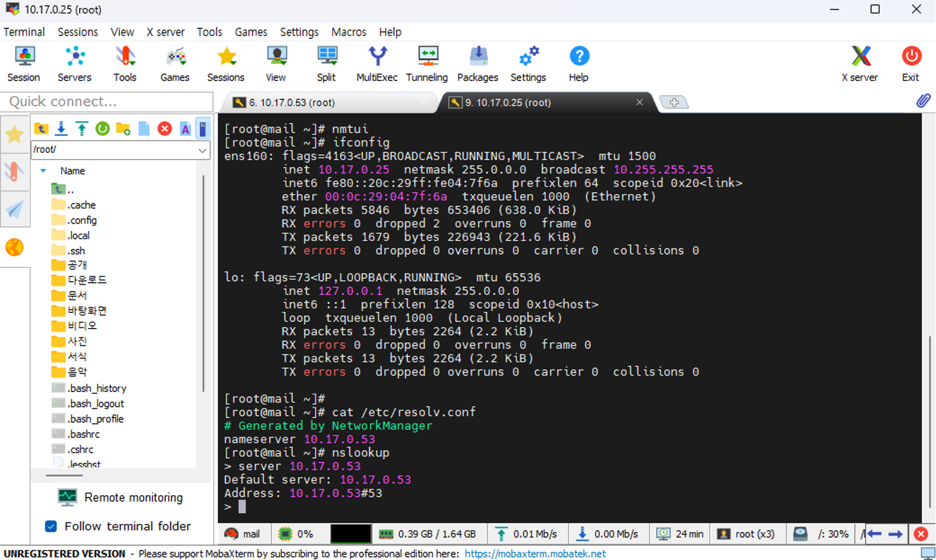The height and width of the screenshot is (560, 936).
Task: Open the X server menu
Action: point(166,32)
